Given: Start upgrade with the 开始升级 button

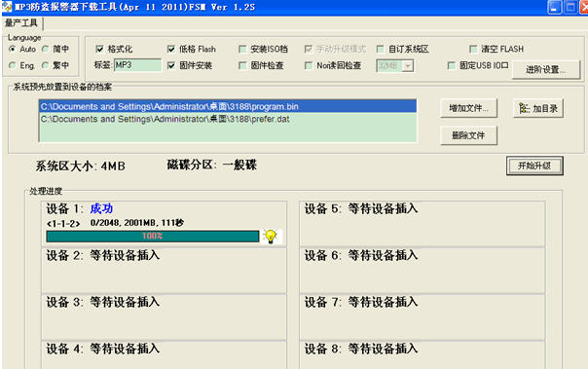Looking at the screenshot, I should [x=534, y=166].
